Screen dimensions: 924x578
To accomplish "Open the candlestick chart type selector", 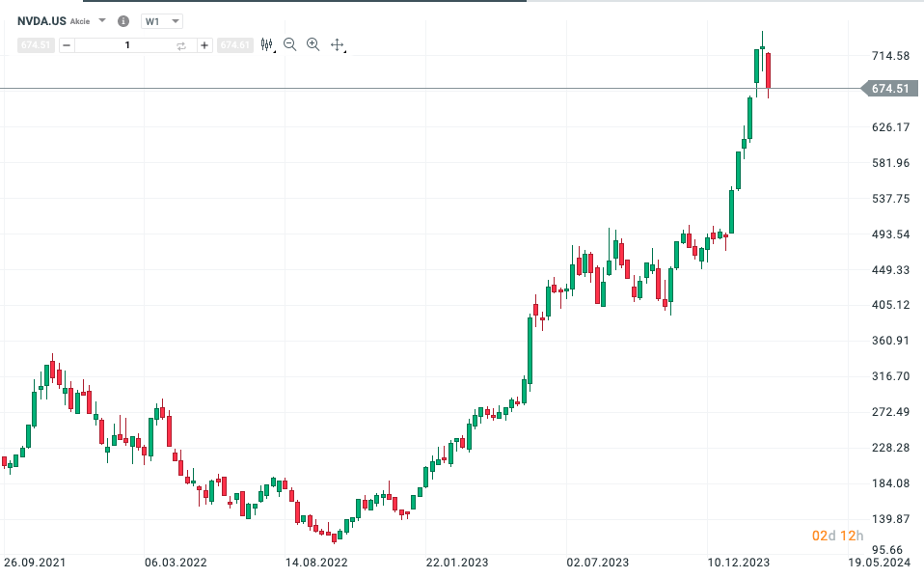I will tap(267, 44).
